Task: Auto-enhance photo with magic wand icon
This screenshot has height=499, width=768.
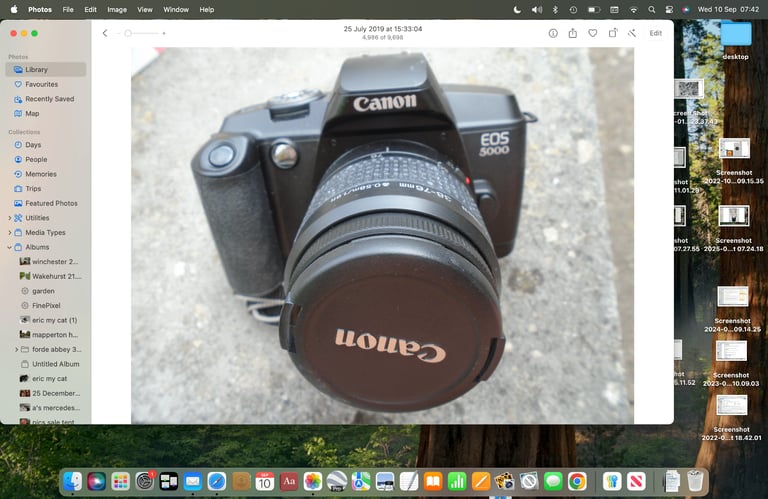Action: 632,33
